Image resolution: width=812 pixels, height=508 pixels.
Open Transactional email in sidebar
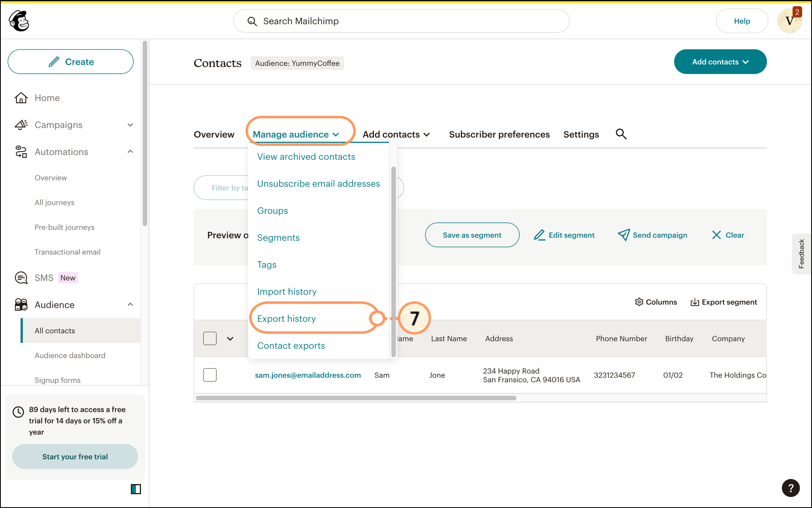(x=68, y=252)
